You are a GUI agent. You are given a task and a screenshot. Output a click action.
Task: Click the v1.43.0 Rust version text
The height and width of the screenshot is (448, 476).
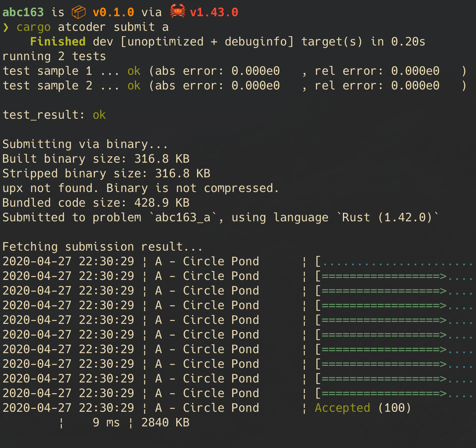click(x=214, y=12)
